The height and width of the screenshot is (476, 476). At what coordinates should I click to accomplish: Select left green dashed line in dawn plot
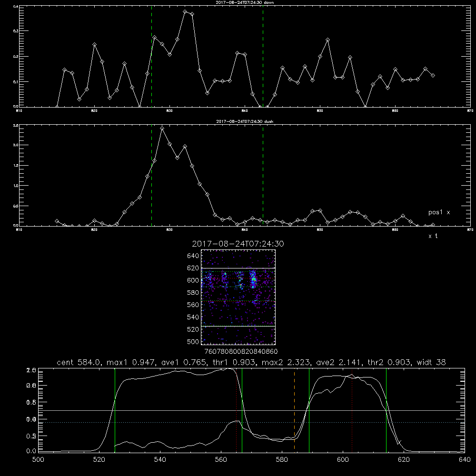click(x=151, y=57)
